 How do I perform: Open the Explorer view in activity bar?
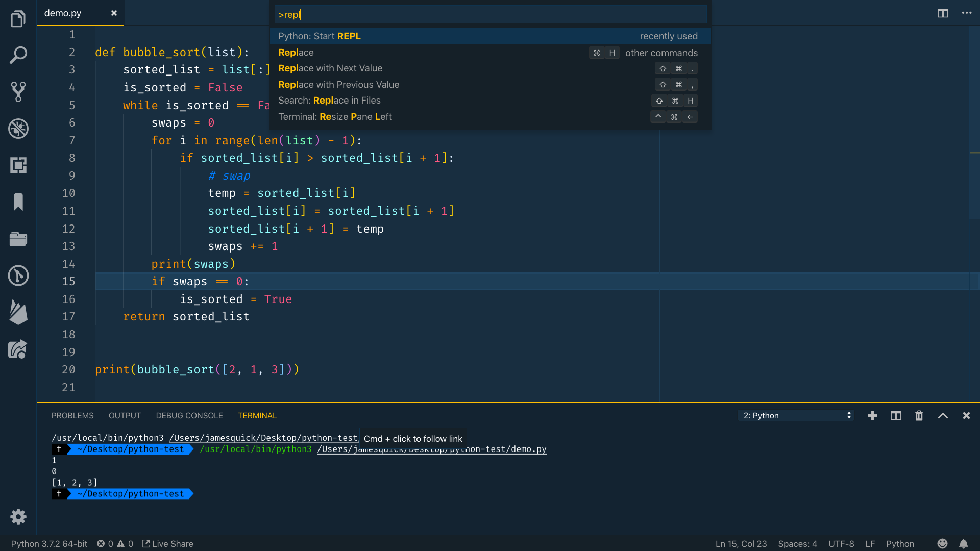coord(18,19)
